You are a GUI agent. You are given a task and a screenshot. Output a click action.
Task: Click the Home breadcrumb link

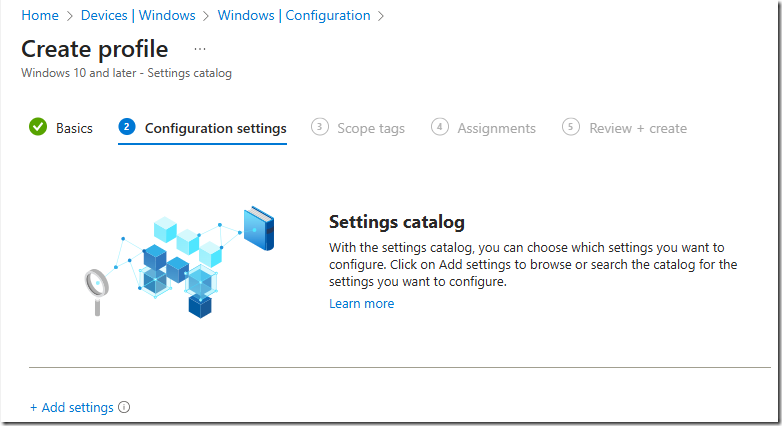tap(40, 16)
